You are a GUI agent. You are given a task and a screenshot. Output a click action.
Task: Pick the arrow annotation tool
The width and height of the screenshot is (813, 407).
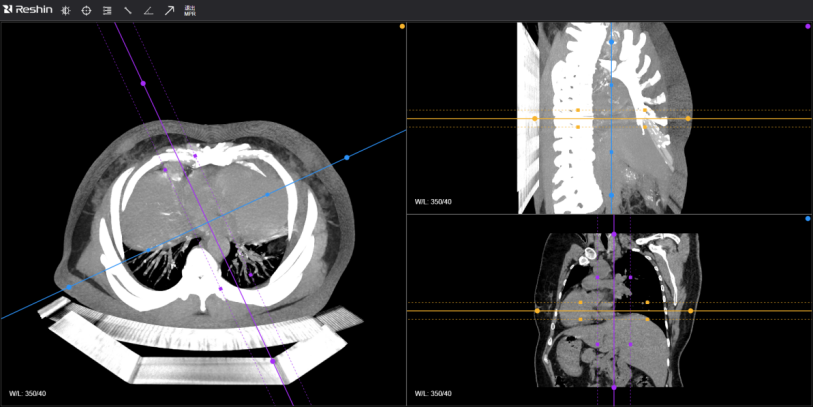169,10
